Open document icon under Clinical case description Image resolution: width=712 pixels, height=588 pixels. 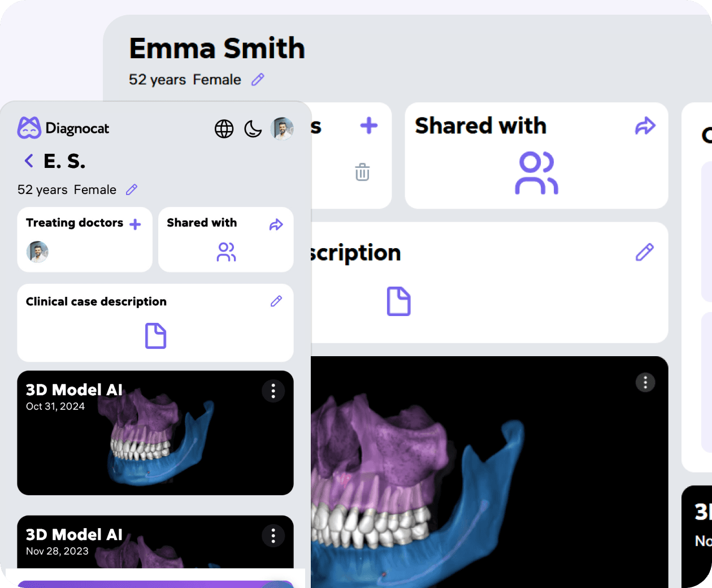155,336
